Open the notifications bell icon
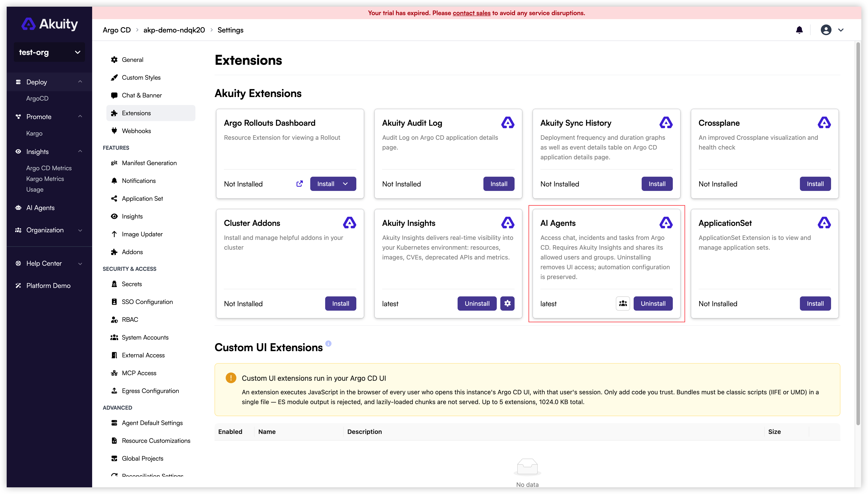The height and width of the screenshot is (494, 868). pyautogui.click(x=799, y=30)
